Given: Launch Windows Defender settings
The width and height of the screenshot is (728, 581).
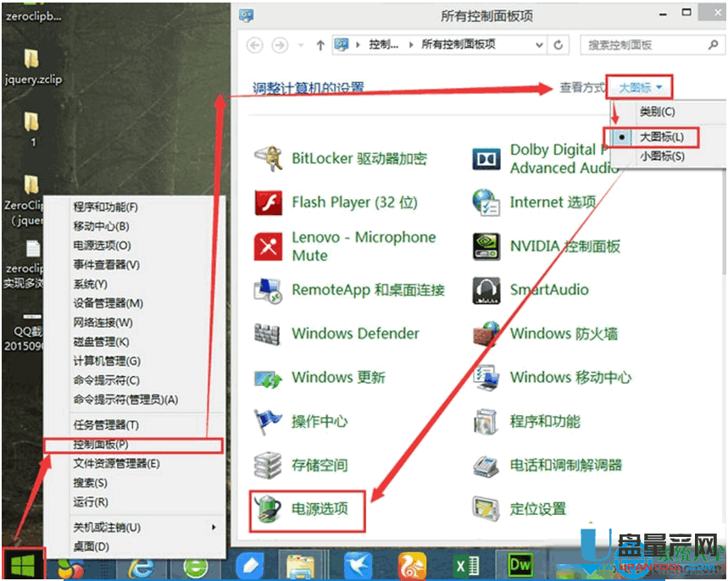Looking at the screenshot, I should tap(354, 334).
